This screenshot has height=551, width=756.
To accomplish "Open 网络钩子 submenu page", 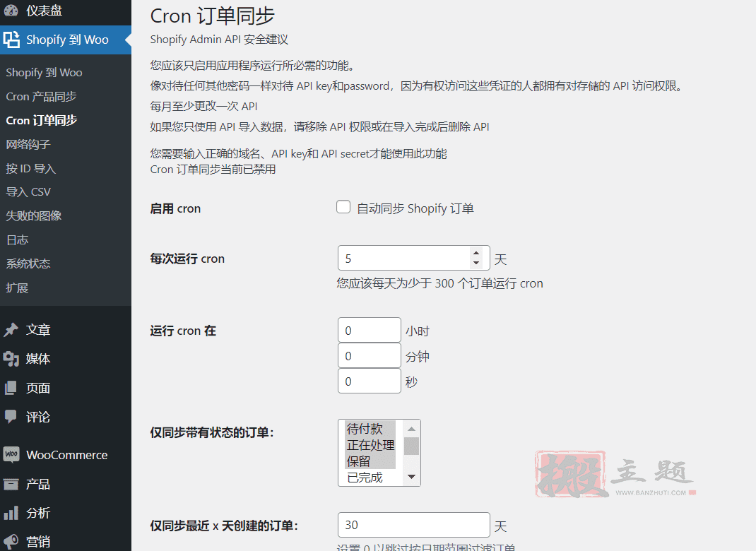I will pyautogui.click(x=28, y=144).
